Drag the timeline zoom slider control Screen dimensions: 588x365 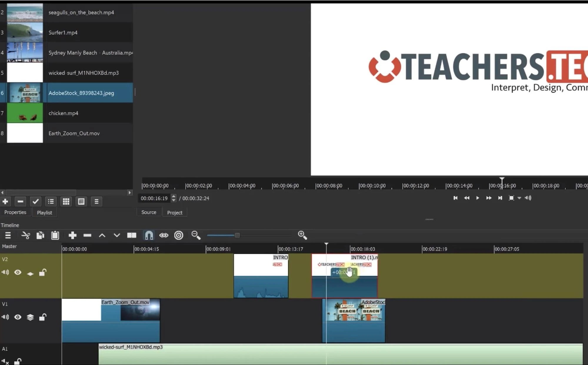pyautogui.click(x=237, y=235)
